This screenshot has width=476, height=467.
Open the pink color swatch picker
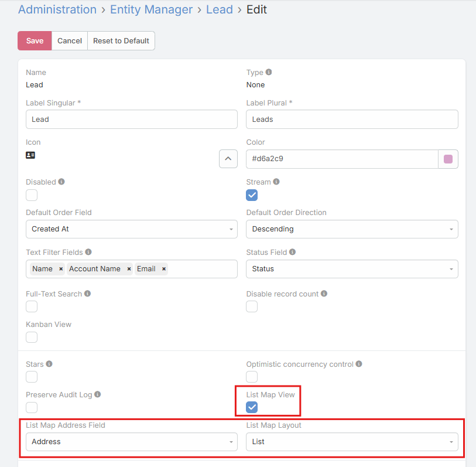click(448, 159)
